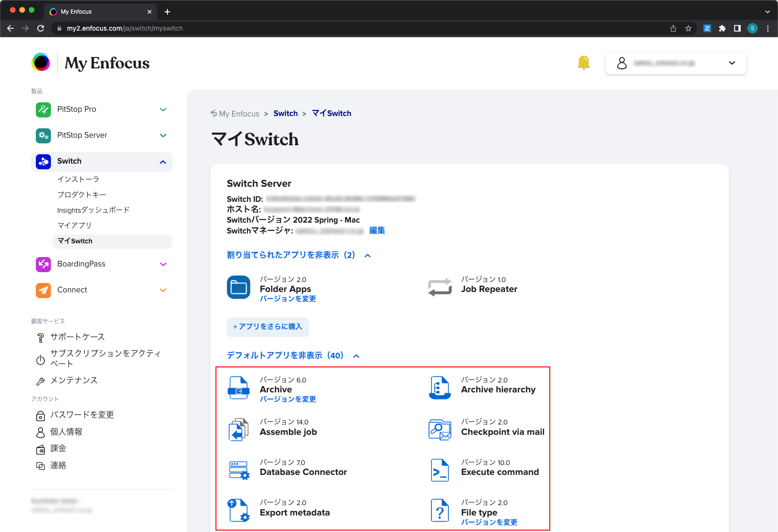This screenshot has height=532, width=778.
Task: Open the プロダクトキー submenu item
Action: (x=82, y=195)
